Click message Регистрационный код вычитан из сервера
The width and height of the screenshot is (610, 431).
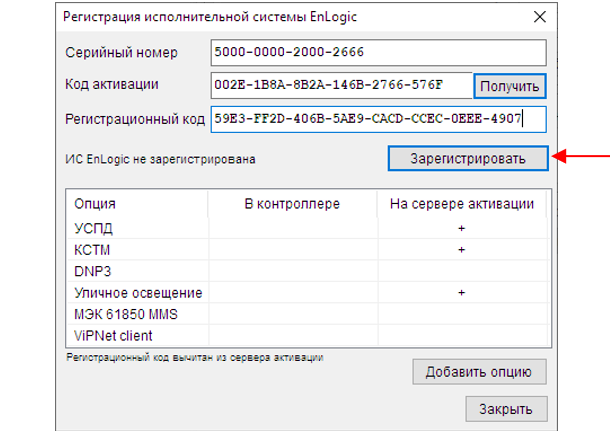[x=195, y=357]
